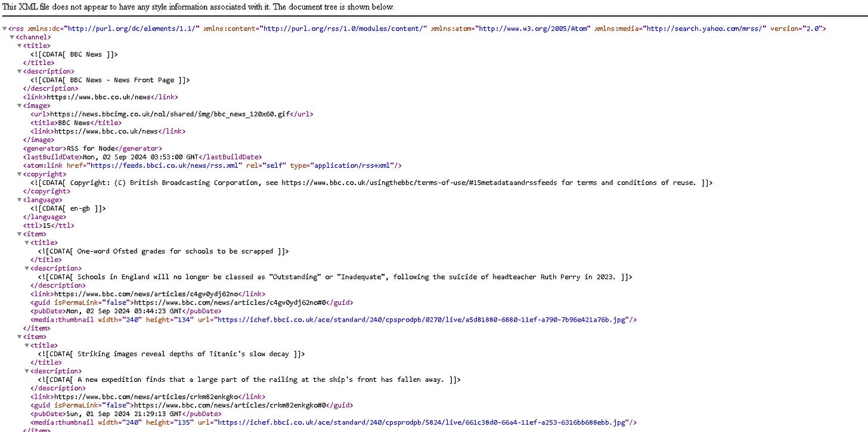The width and height of the screenshot is (868, 432).
Task: Collapse the language node
Action: coord(19,200)
